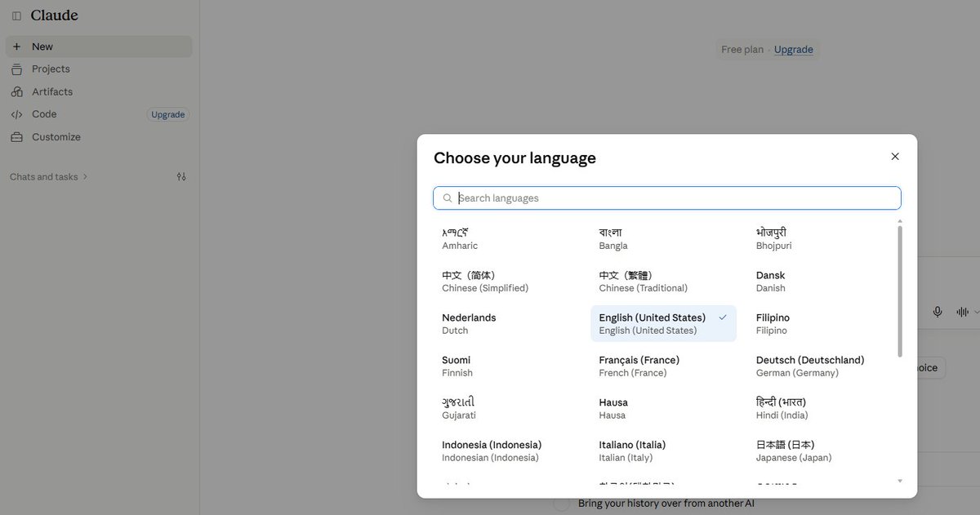980x515 pixels.
Task: Select Deutsch (Deutschland) language
Action: tap(821, 366)
